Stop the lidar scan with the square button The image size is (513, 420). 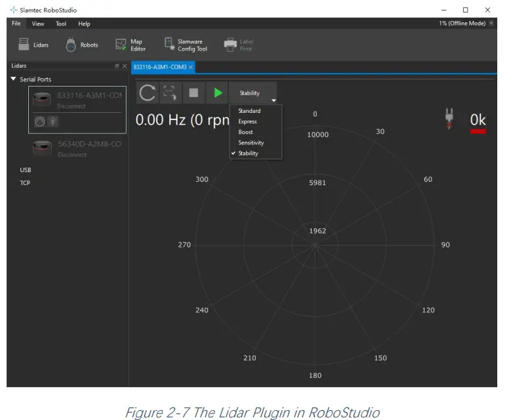194,93
